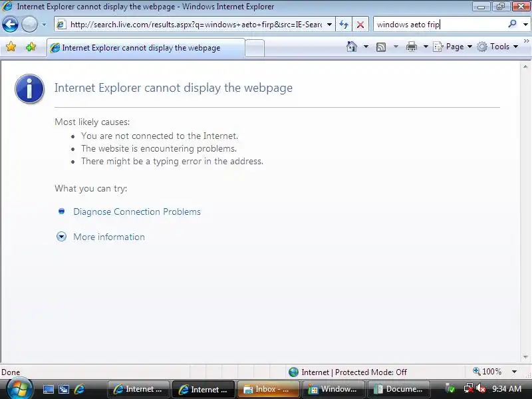Click the search box containing 'windows aeto frip'
Viewport: 532px width, 399px height.
(440, 25)
